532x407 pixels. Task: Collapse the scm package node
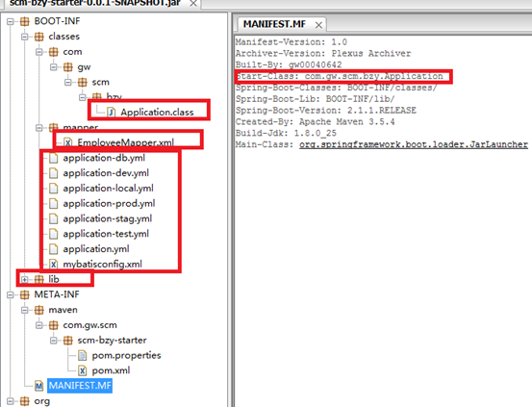pyautogui.click(x=68, y=82)
